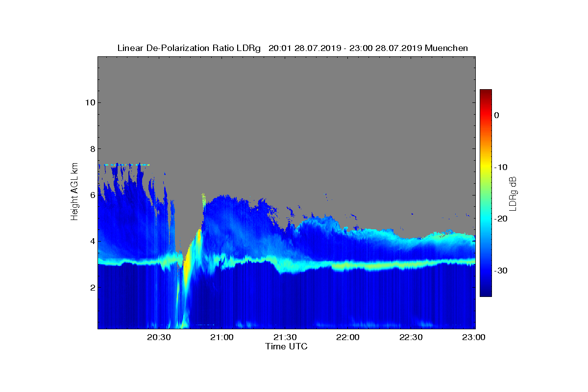Click the colorbar value -30
This screenshot has height=392, width=588.
(x=500, y=271)
